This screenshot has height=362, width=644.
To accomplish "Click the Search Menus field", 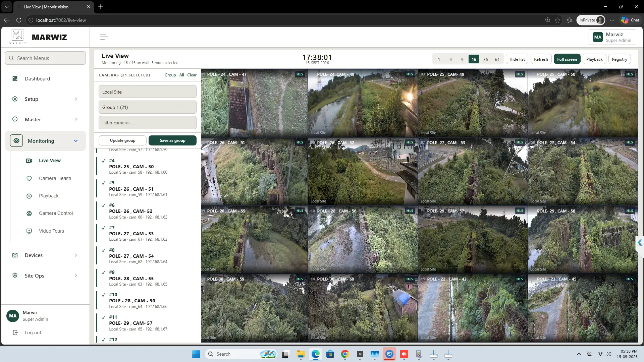I will pos(45,58).
